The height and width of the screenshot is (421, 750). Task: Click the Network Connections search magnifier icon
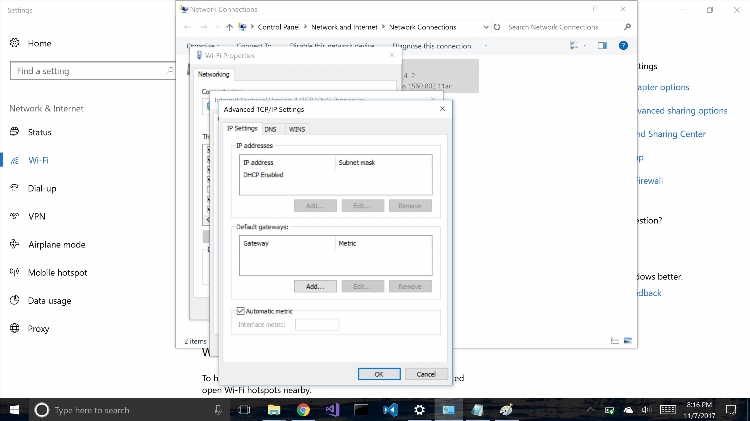tap(627, 27)
